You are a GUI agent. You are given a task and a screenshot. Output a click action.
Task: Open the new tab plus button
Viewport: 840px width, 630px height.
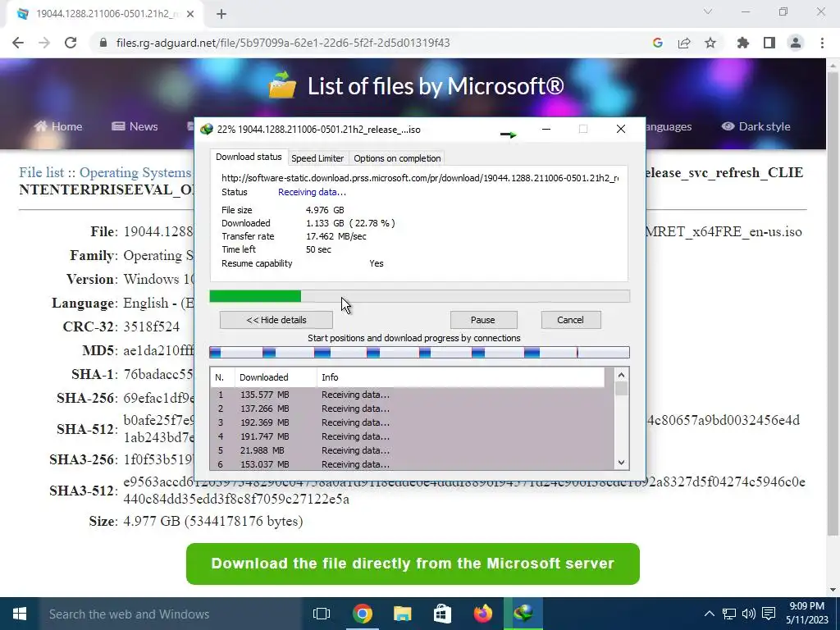221,15
